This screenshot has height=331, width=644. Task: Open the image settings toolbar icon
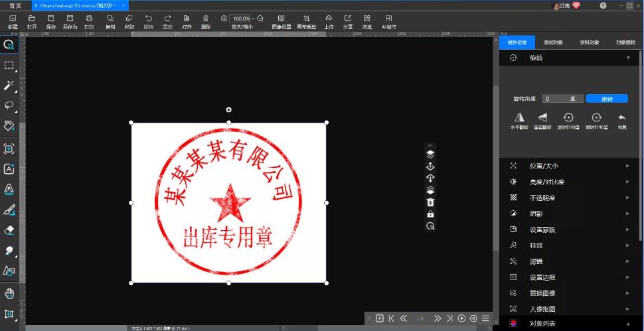[x=282, y=19]
